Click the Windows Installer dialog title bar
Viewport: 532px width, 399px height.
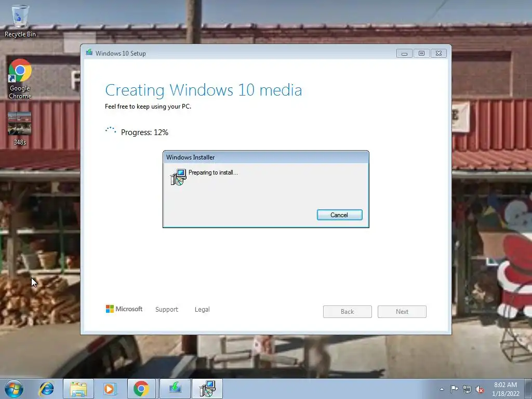pyautogui.click(x=265, y=157)
